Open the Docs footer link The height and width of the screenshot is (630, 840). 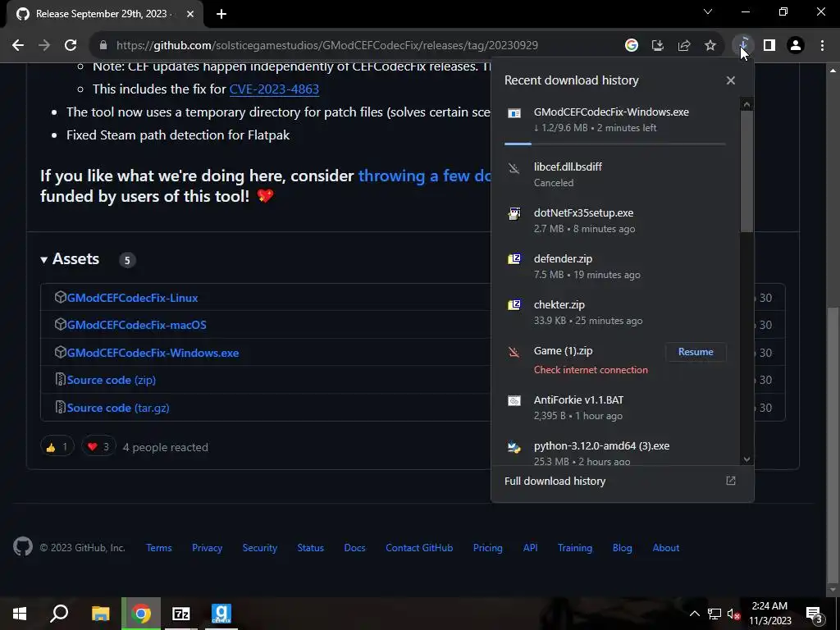point(354,547)
